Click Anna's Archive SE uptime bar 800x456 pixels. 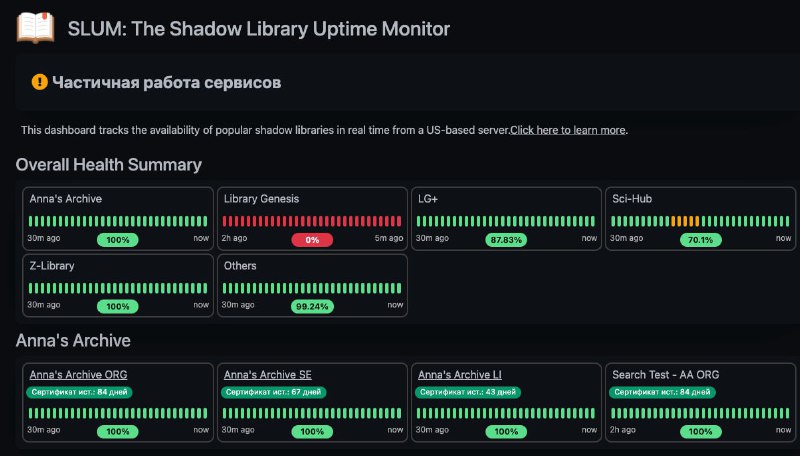(312, 413)
